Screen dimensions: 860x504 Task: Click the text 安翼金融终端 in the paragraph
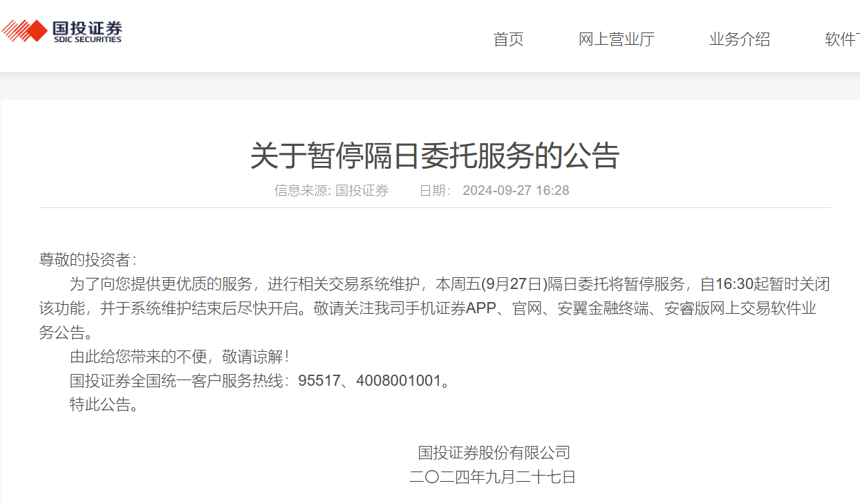pos(604,308)
